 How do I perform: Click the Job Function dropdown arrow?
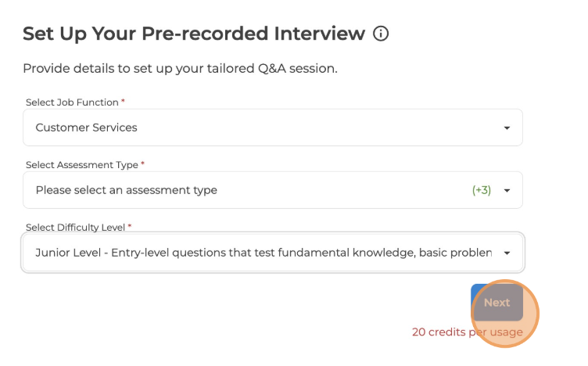[x=507, y=127]
